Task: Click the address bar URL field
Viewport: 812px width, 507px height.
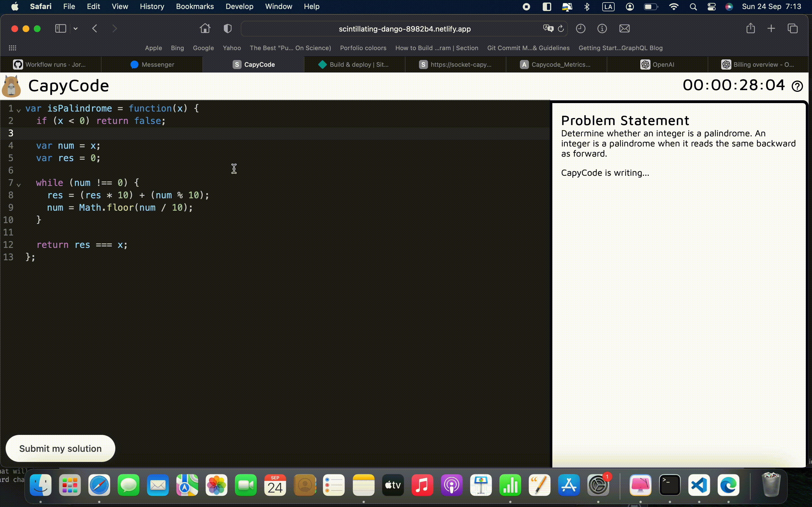Action: [404, 29]
